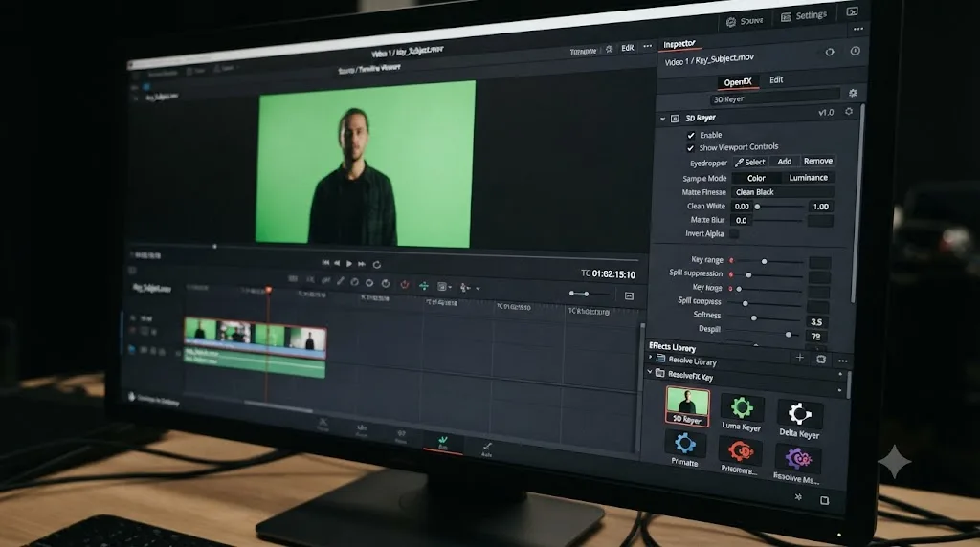Click the Spill compress slider handle
Image resolution: width=980 pixels, height=547 pixels.
tap(745, 303)
